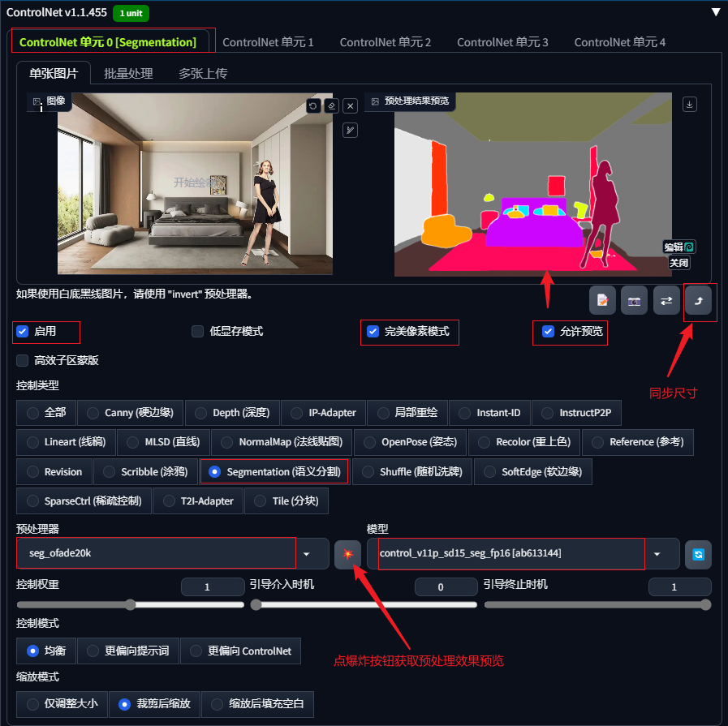Click the 控制权重 slider track
Viewport: 728px width, 726px height.
pyautogui.click(x=131, y=605)
